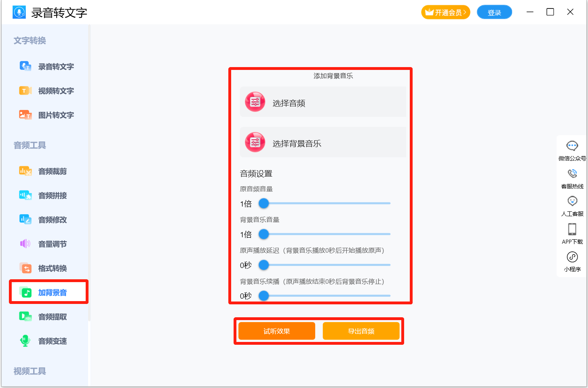
Task: Open the 音频裁剪 tool icon
Action: click(x=25, y=171)
